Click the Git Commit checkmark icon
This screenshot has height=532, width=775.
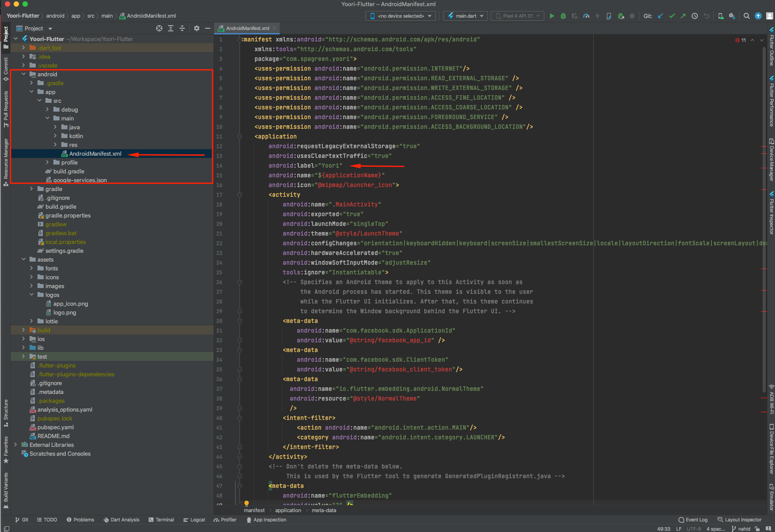click(672, 16)
